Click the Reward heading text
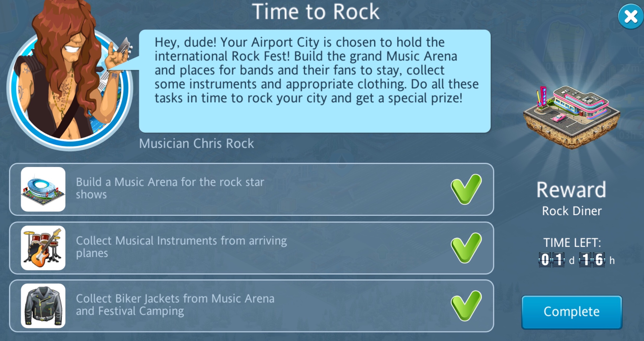644x341 pixels. (572, 189)
